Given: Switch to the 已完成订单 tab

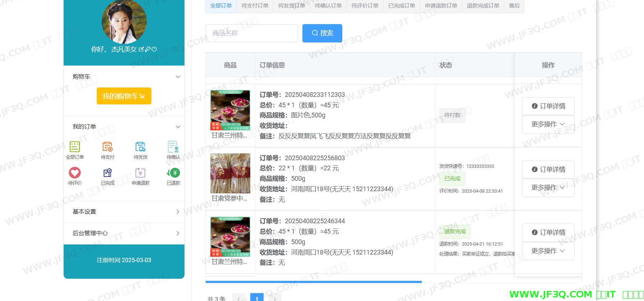Looking at the screenshot, I should 401,6.
